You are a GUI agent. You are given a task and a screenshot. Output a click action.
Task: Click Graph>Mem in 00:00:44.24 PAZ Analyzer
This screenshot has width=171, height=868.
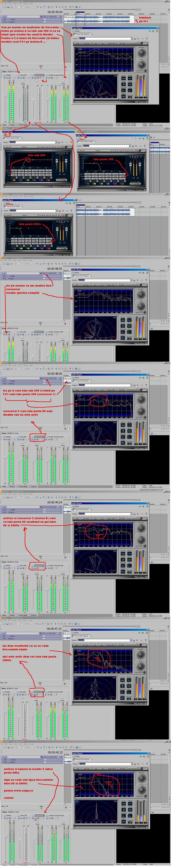coord(111,519)
